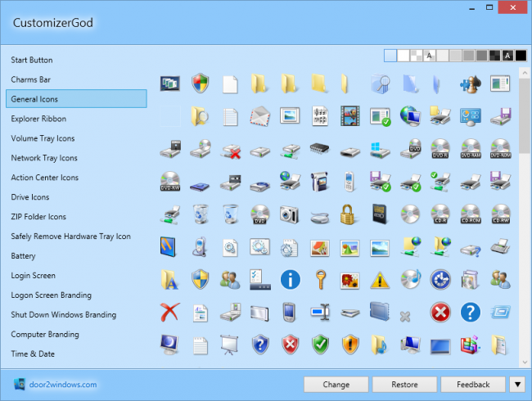Click the scroll up arrow of icon list
The height and width of the screenshot is (401, 532).
[x=525, y=73]
